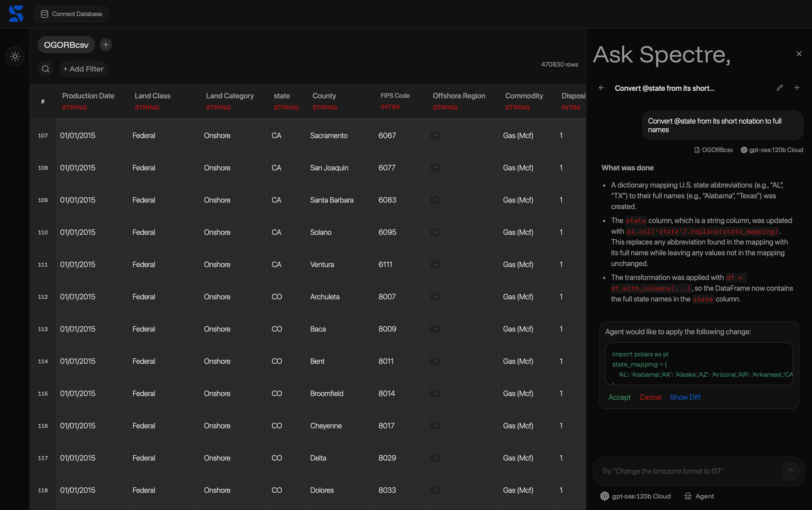Click the send arrow button
The image size is (812, 510).
pyautogui.click(x=790, y=471)
